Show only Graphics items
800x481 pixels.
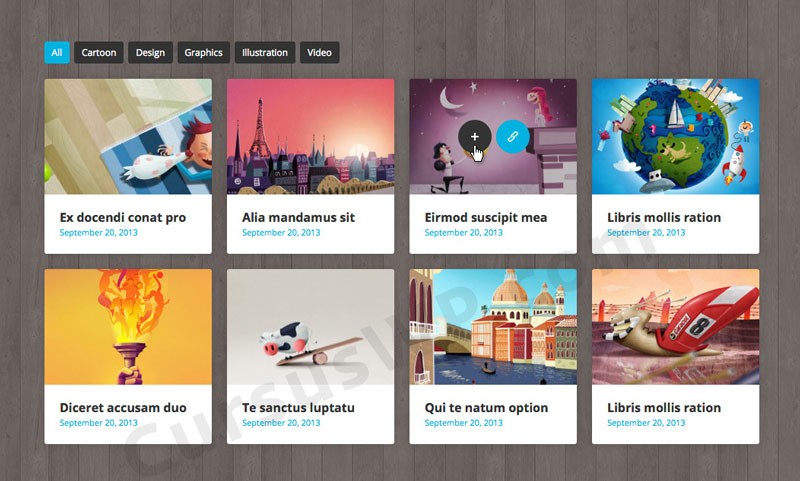point(203,52)
